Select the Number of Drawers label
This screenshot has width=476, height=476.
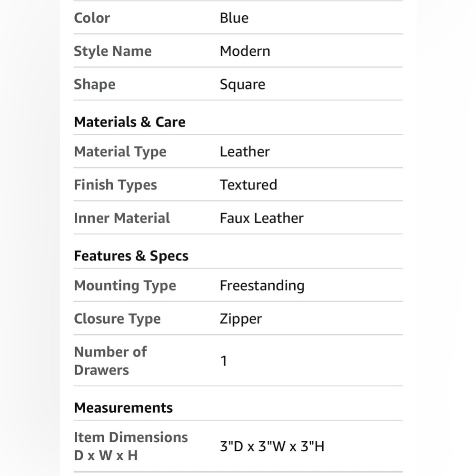(110, 361)
